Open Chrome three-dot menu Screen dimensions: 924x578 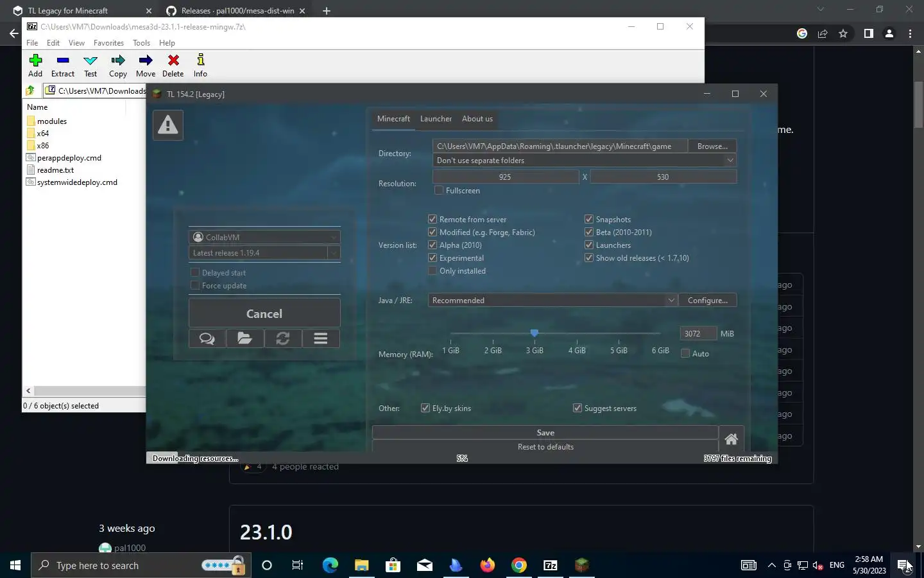(x=910, y=33)
